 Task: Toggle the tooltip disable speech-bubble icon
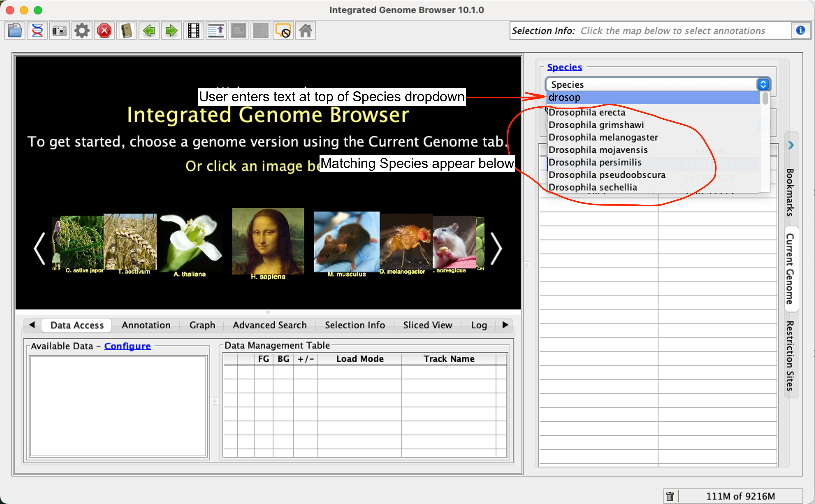point(283,31)
